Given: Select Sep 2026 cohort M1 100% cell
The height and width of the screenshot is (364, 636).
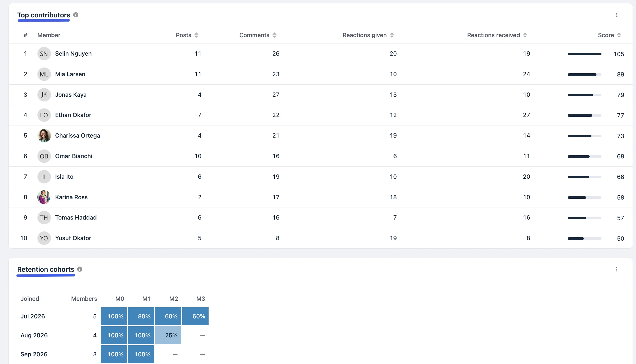Looking at the screenshot, I should [x=141, y=354].
